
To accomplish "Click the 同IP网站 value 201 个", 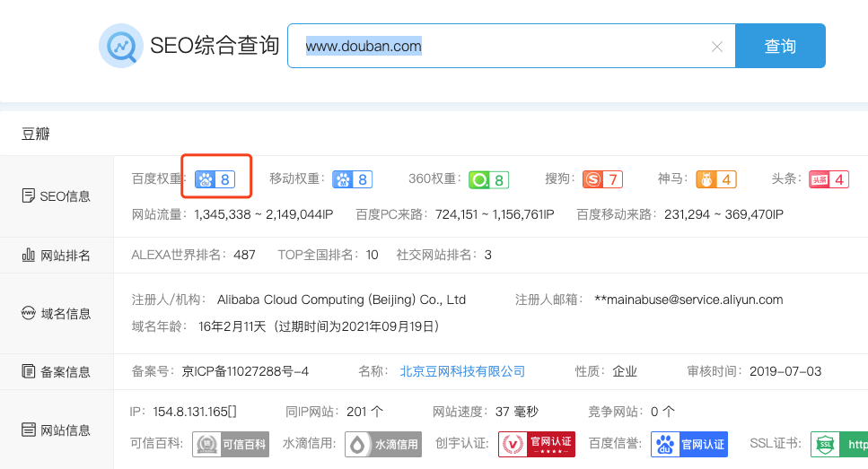I will [x=364, y=412].
